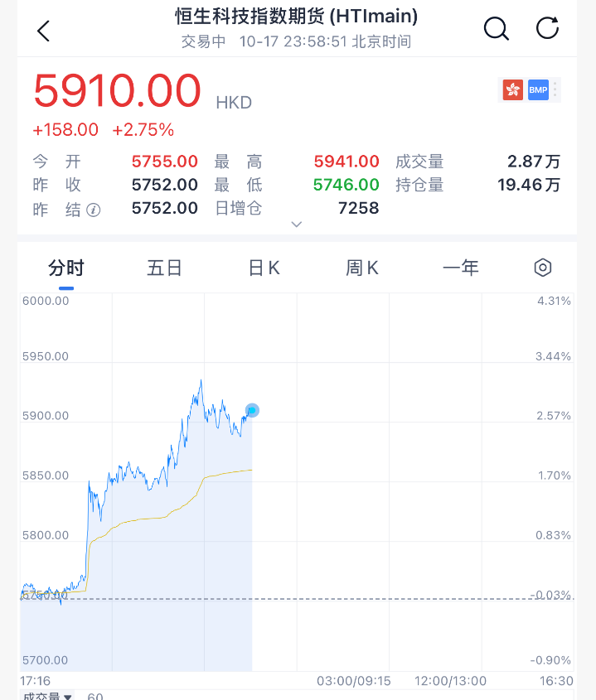Switch to the 五日 chart tab
The height and width of the screenshot is (700, 596).
tap(164, 268)
